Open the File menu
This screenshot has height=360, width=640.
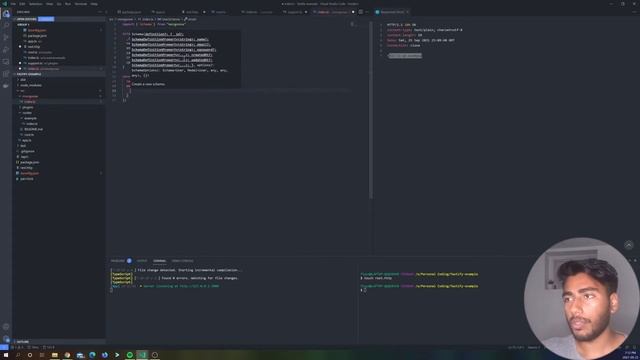point(13,4)
